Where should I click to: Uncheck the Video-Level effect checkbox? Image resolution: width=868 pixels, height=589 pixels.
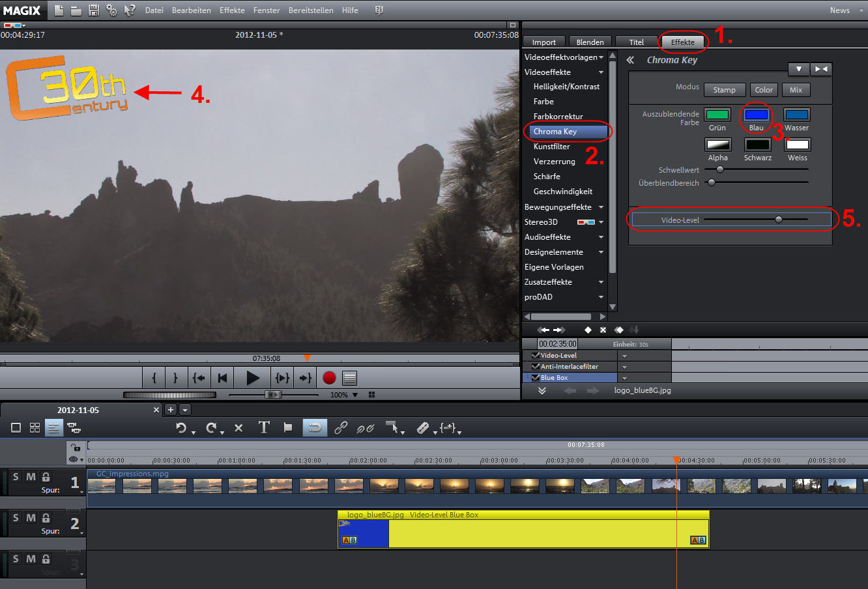(x=536, y=355)
